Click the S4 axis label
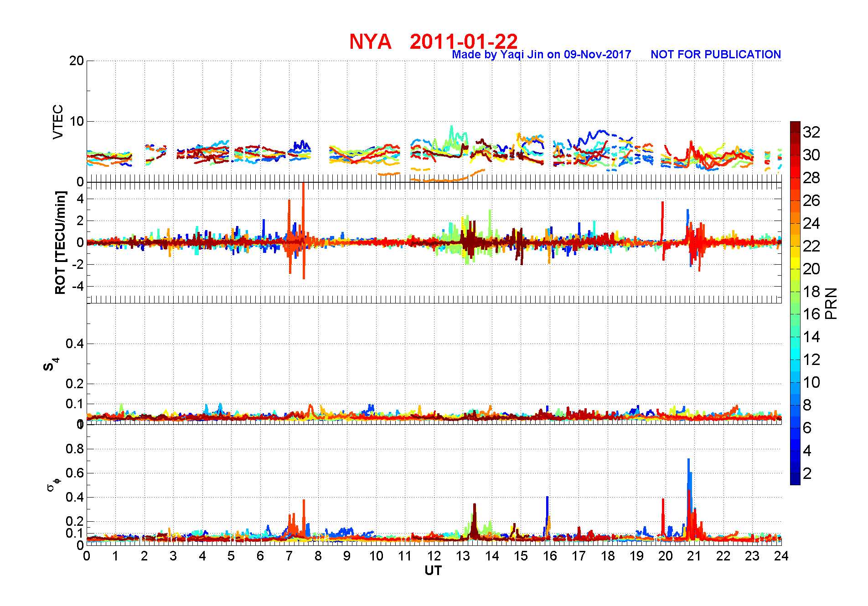This screenshot has height=606, width=868. coord(52,365)
